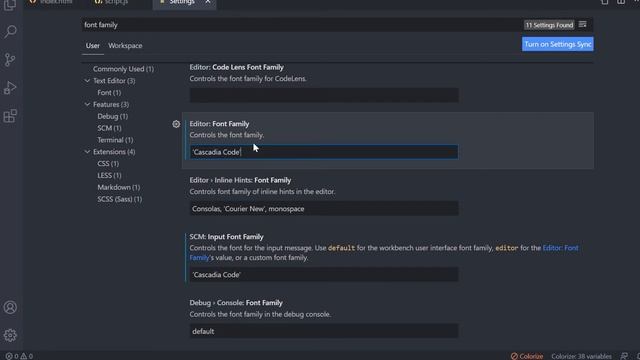Select CSS (1) in settings tree
640x360 pixels.
pyautogui.click(x=108, y=164)
